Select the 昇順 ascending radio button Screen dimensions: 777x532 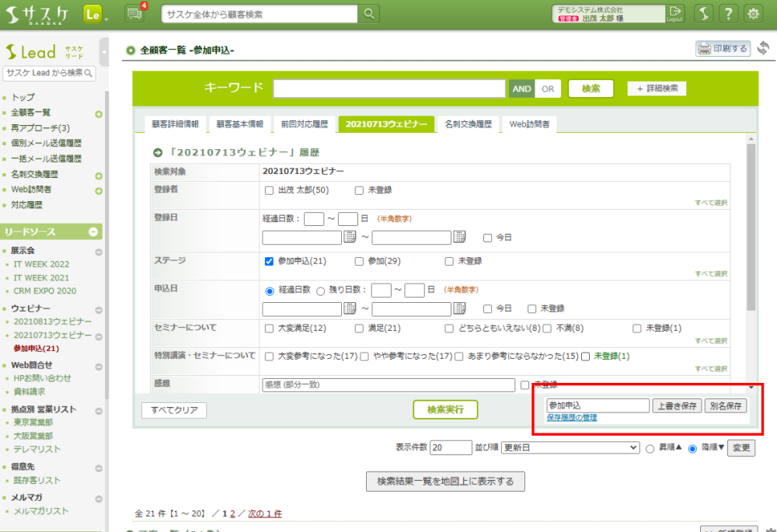tap(651, 448)
